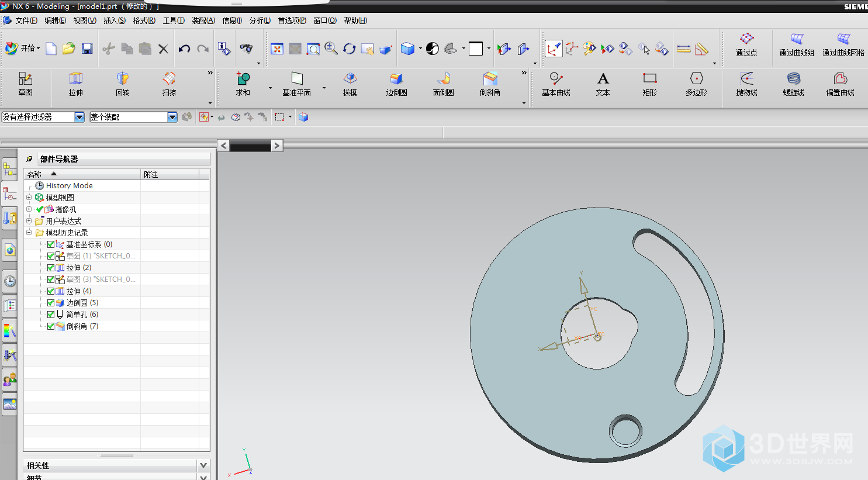The width and height of the screenshot is (868, 480).
Task: Select the Face Blend (面倒圆) tool
Action: pyautogui.click(x=443, y=84)
